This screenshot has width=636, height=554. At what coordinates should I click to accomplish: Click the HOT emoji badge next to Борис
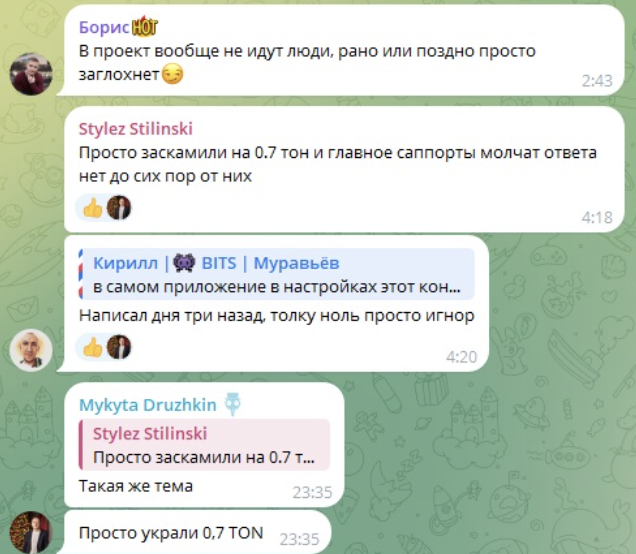point(145,26)
